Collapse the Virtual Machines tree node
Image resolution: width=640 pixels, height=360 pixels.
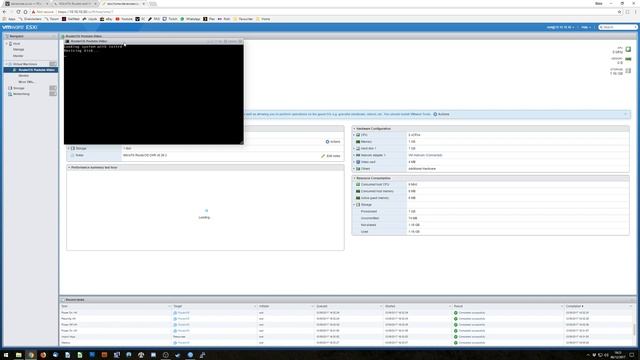coord(7,64)
